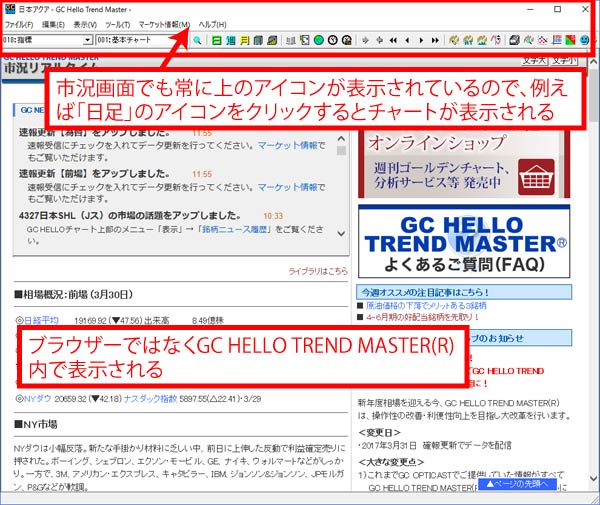600x505 pixels.
Task: Click the red and green square icon
Action: coord(570,40)
